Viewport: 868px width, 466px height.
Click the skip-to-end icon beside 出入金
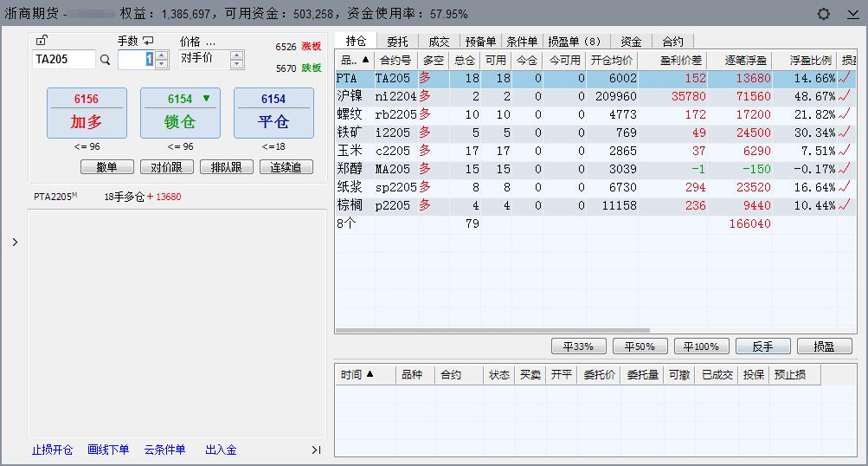tap(316, 450)
